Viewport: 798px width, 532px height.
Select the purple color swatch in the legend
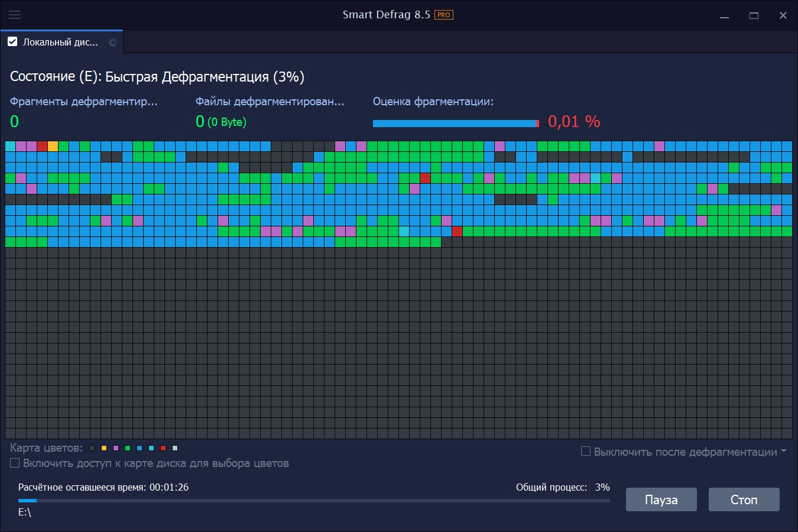[x=116, y=448]
